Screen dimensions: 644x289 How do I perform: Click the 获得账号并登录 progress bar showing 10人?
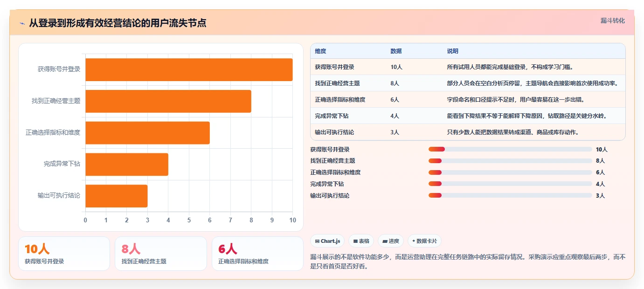coord(510,150)
